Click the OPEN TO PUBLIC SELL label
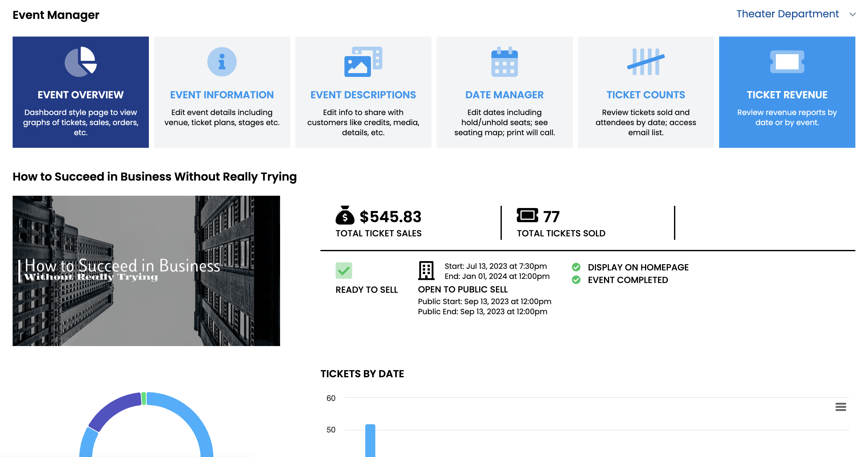Viewport: 868px width, 457px height. [x=463, y=289]
